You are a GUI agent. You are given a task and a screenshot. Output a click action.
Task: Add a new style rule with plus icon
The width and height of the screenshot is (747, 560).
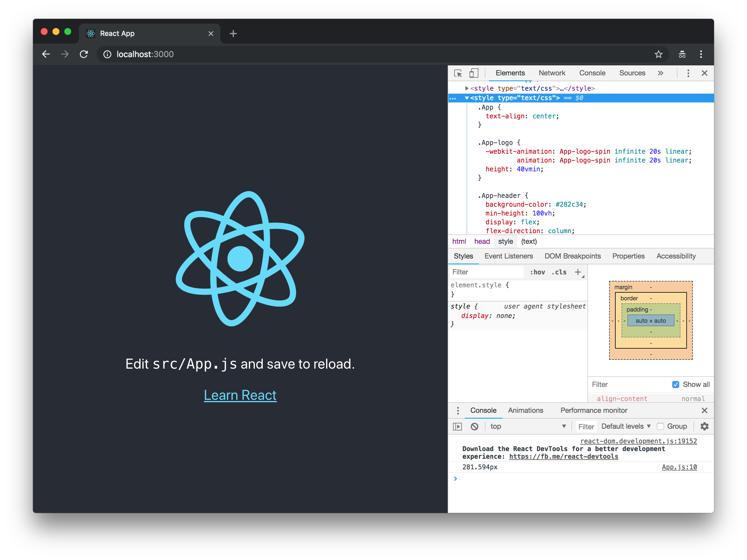click(578, 272)
